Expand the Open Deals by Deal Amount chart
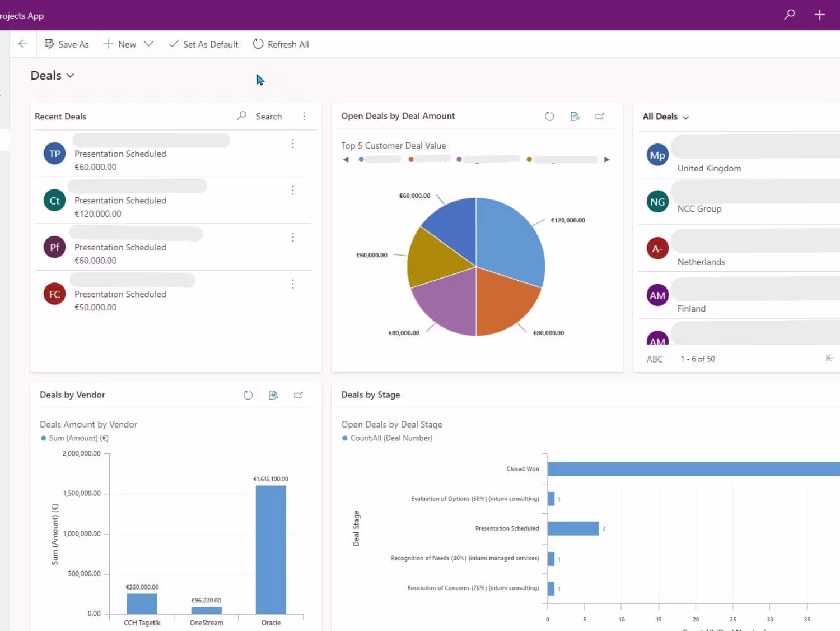 click(x=600, y=116)
